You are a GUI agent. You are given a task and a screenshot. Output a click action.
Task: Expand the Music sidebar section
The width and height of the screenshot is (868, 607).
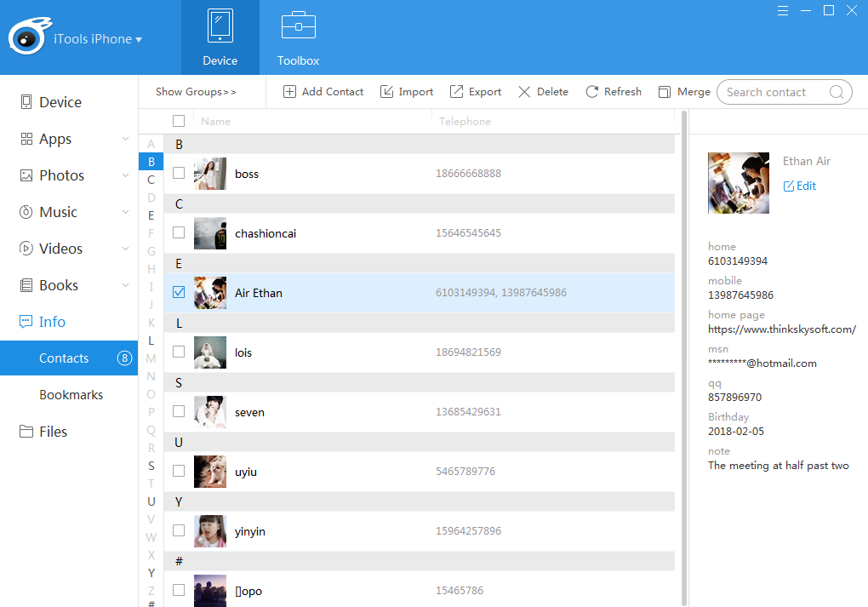click(x=125, y=212)
